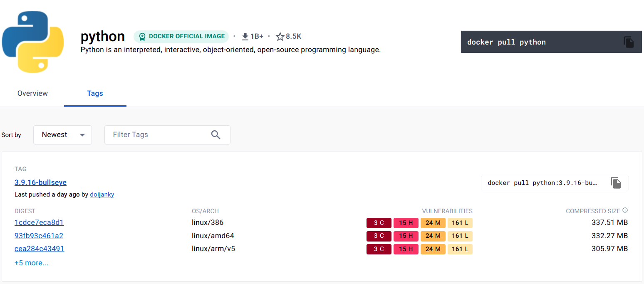Click the 161 L low badge for linux/arm/v5
This screenshot has height=284, width=644.
click(x=460, y=249)
